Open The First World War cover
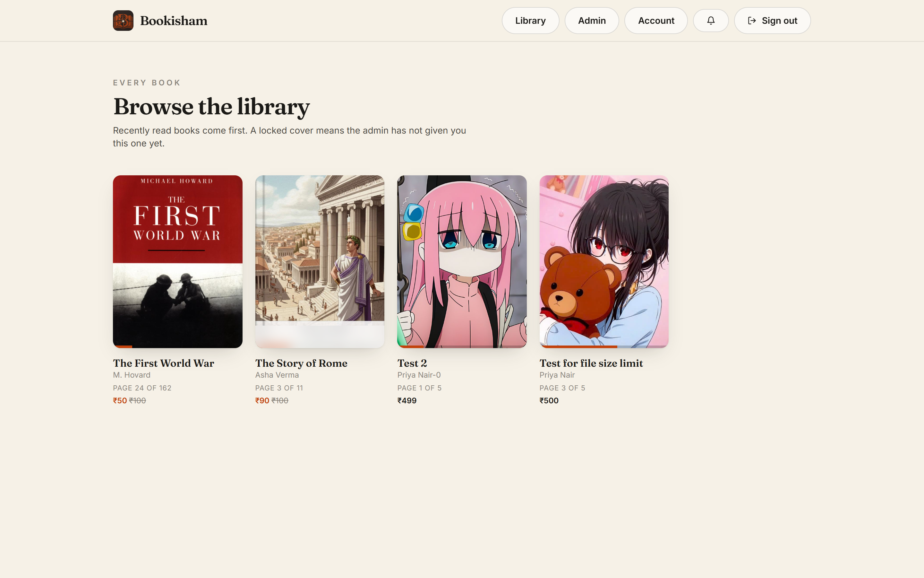Screen dimensions: 924x578 pyautogui.click(x=177, y=261)
